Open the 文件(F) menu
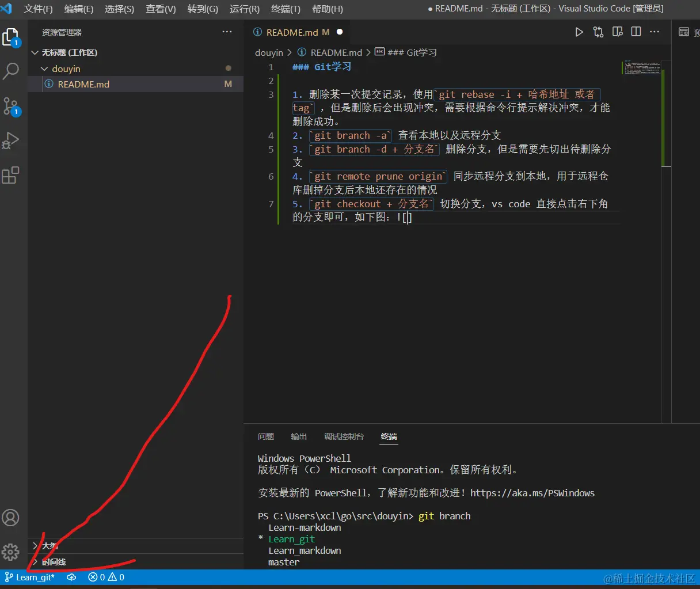Viewport: 700px width, 589px height. click(x=38, y=9)
